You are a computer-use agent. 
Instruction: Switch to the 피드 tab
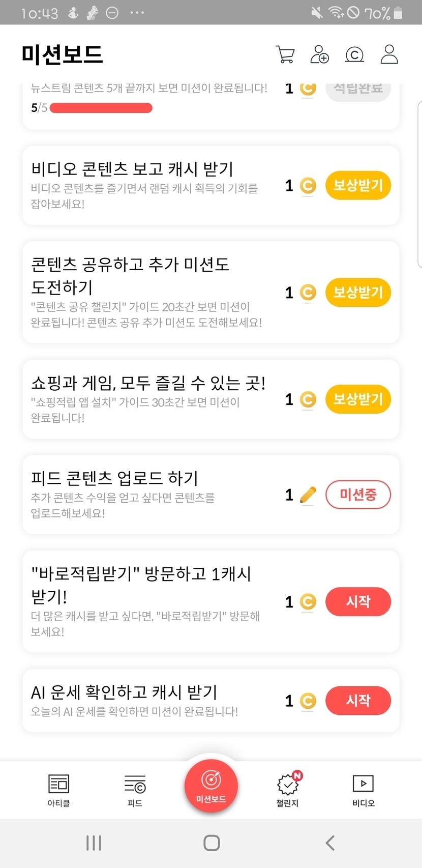pos(135,790)
